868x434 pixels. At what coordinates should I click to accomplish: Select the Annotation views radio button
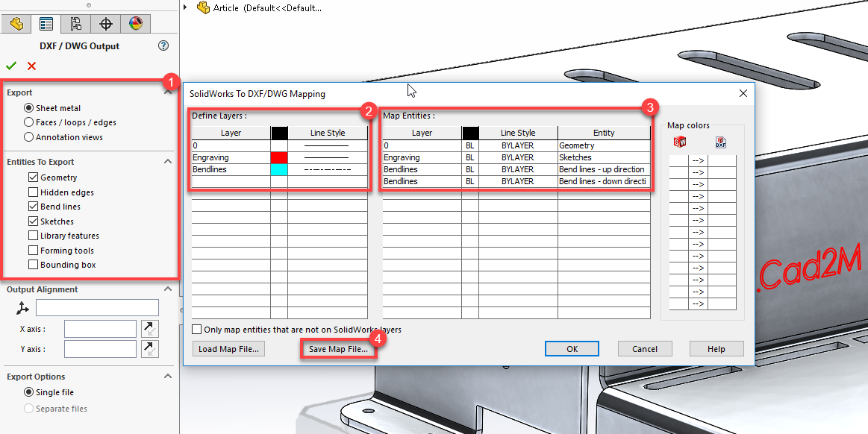[29, 137]
